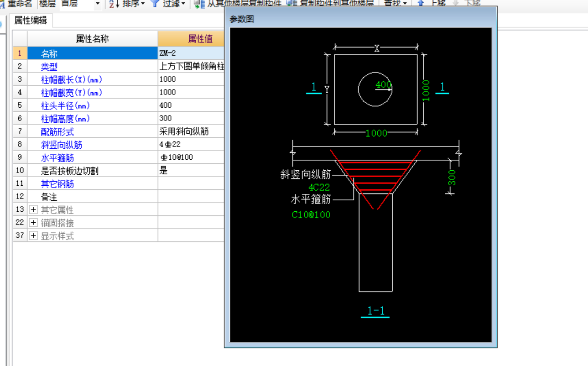
Task: Click the 柱帽高度 value 300
Action: (192, 119)
